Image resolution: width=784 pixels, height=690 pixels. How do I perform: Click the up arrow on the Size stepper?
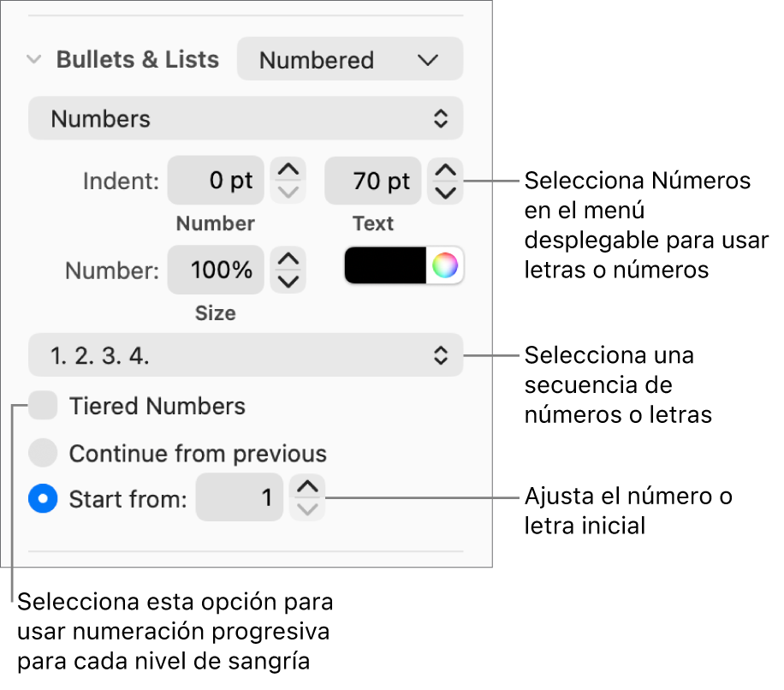[288, 259]
